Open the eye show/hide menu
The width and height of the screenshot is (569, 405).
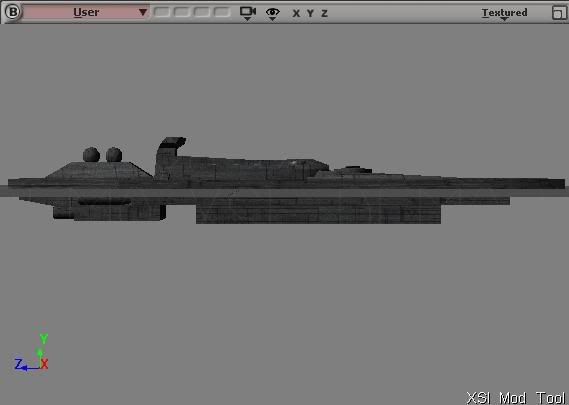[273, 13]
